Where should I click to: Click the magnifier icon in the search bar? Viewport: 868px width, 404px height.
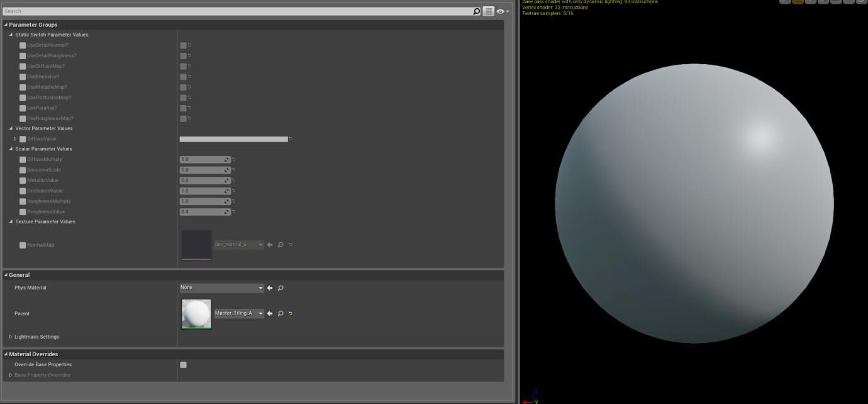(476, 11)
